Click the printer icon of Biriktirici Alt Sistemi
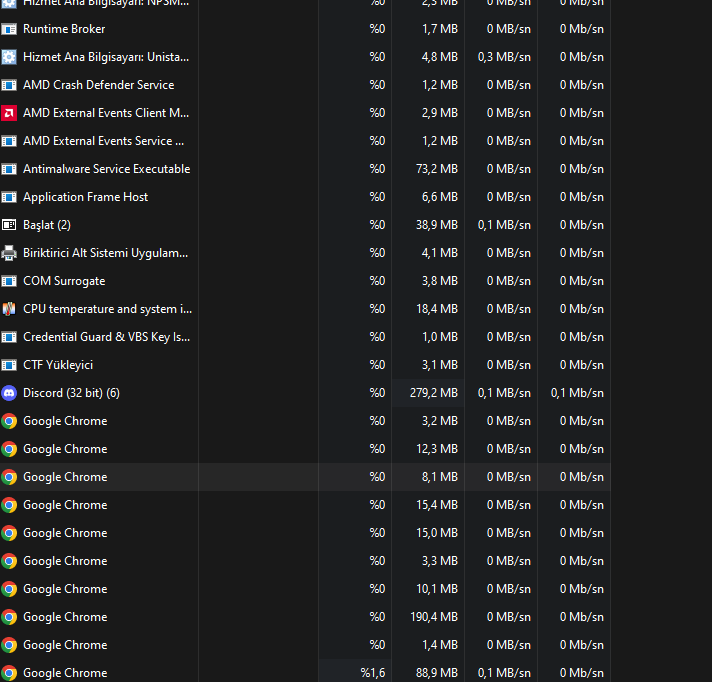This screenshot has height=682, width=712. click(x=9, y=253)
